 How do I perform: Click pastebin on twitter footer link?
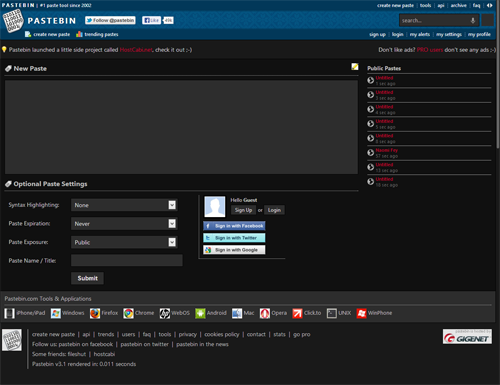(x=144, y=344)
